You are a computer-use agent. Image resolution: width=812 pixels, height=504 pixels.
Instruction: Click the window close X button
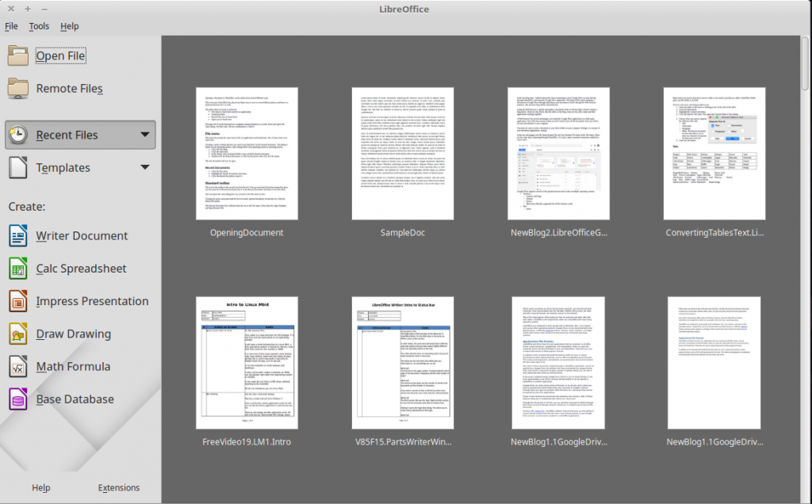(x=11, y=9)
